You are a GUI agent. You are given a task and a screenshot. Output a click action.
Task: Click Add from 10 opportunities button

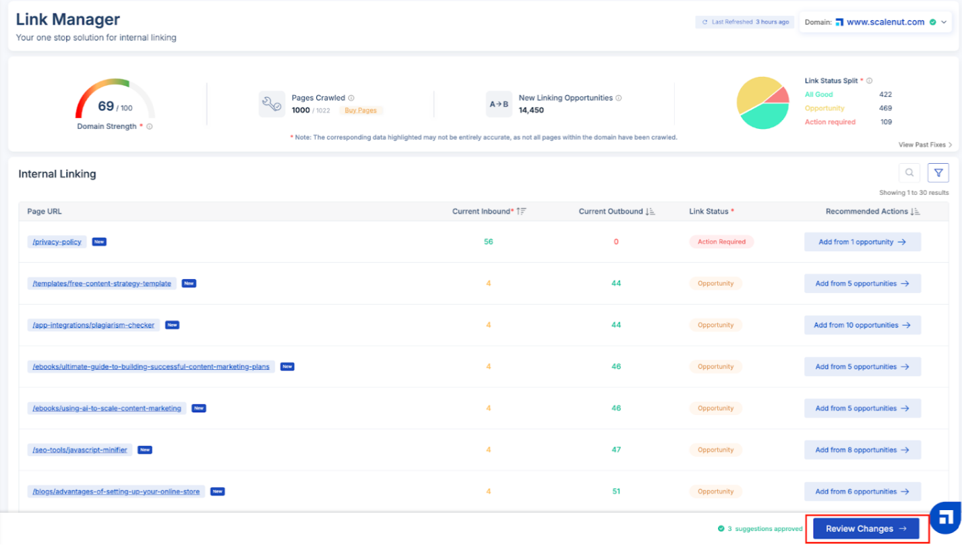click(x=862, y=325)
